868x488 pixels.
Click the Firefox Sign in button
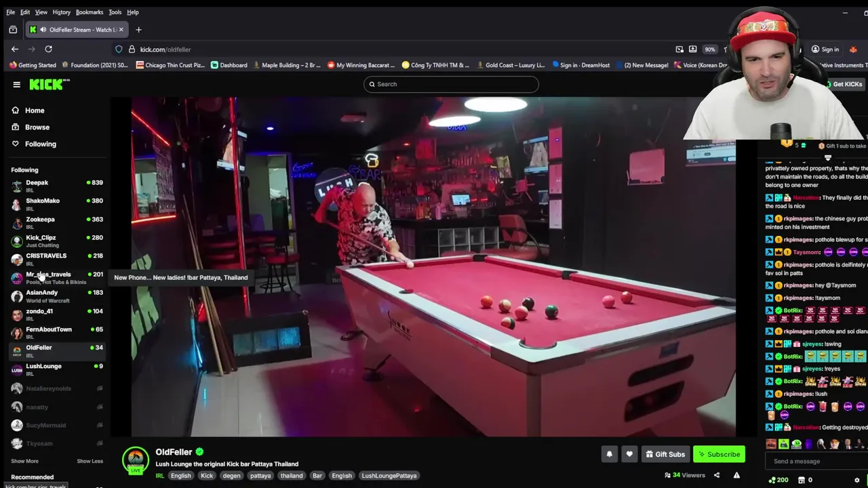825,49
